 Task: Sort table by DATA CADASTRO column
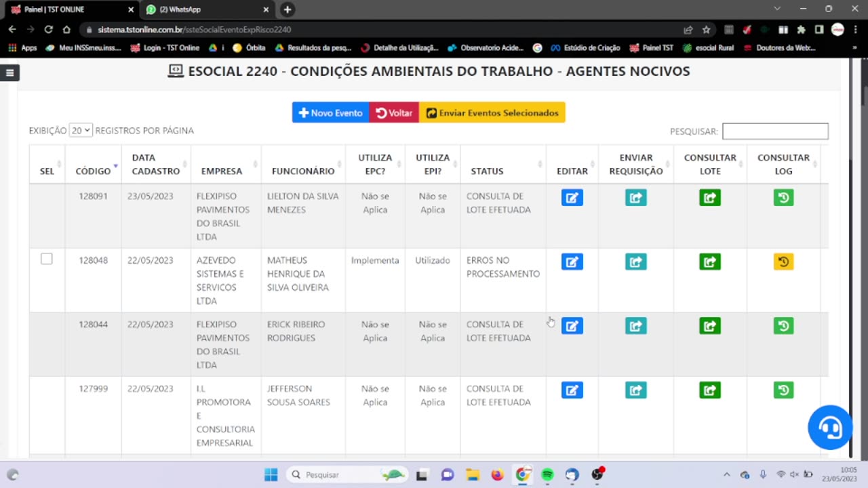click(x=156, y=164)
